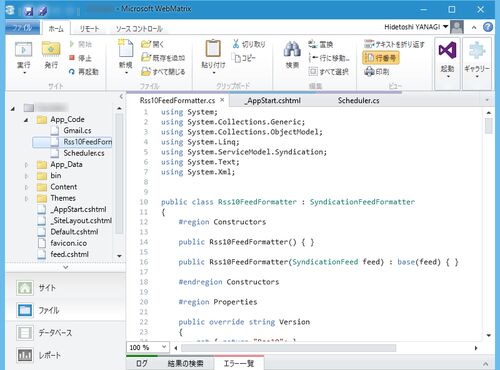Click the 発行 (Publish) folder icon

point(51,49)
